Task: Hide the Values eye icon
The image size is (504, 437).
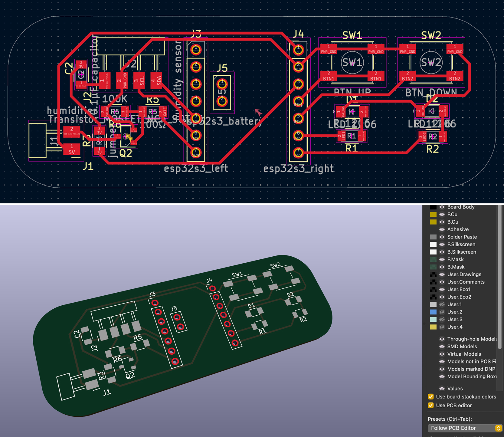Action: coord(442,389)
